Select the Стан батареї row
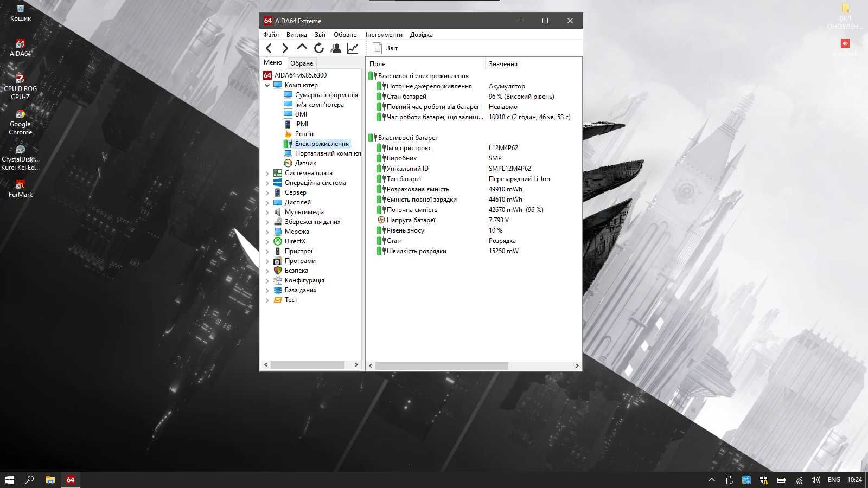 point(474,97)
